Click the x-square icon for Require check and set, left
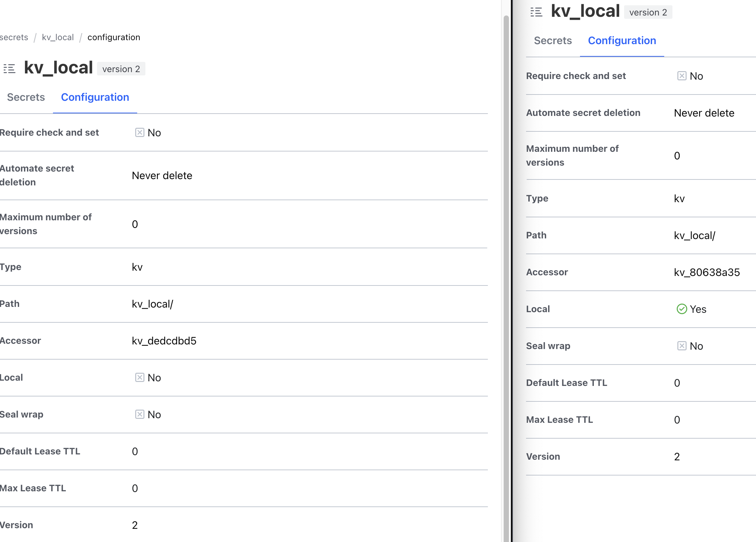This screenshot has height=542, width=756. [139, 132]
